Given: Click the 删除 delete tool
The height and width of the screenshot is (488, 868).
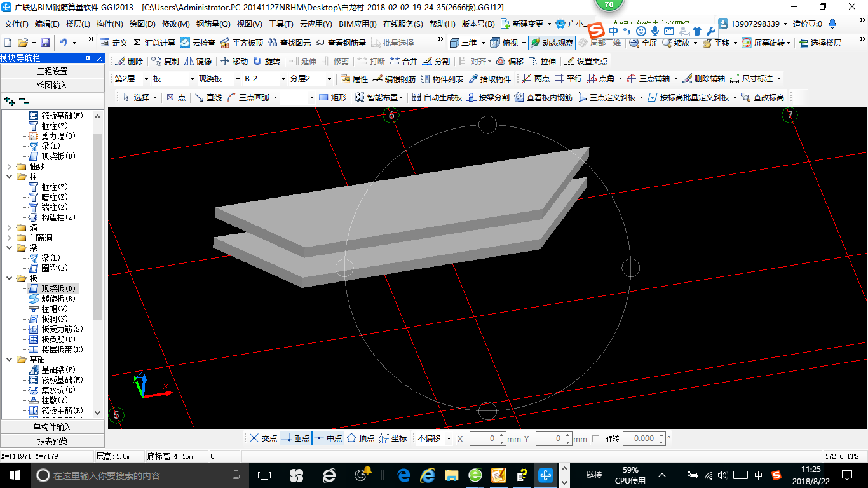Looking at the screenshot, I should pyautogui.click(x=129, y=62).
